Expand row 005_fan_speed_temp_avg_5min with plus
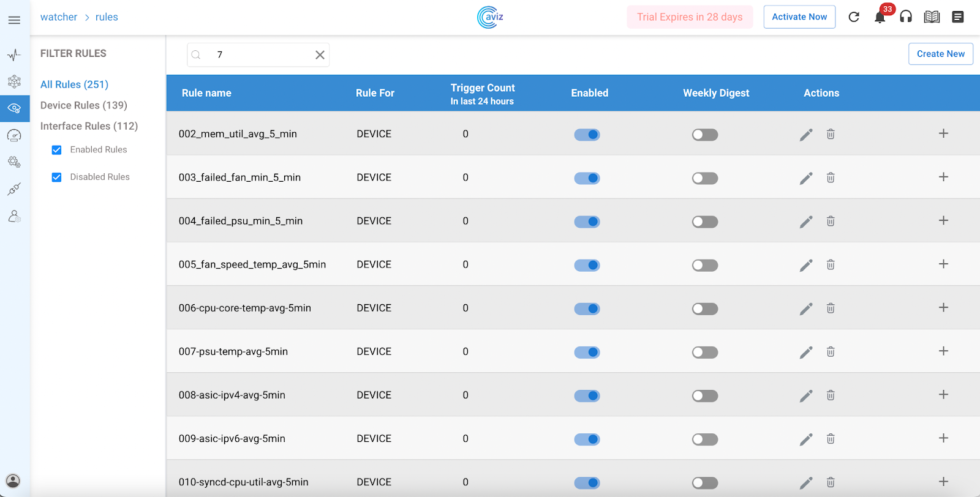This screenshot has width=980, height=497. click(943, 264)
